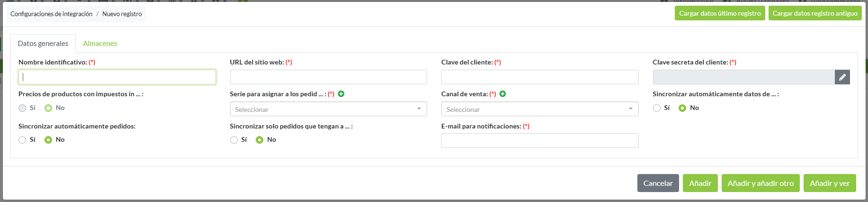
Task: Click the pencil icon beside Clave secreta
Action: click(x=842, y=77)
